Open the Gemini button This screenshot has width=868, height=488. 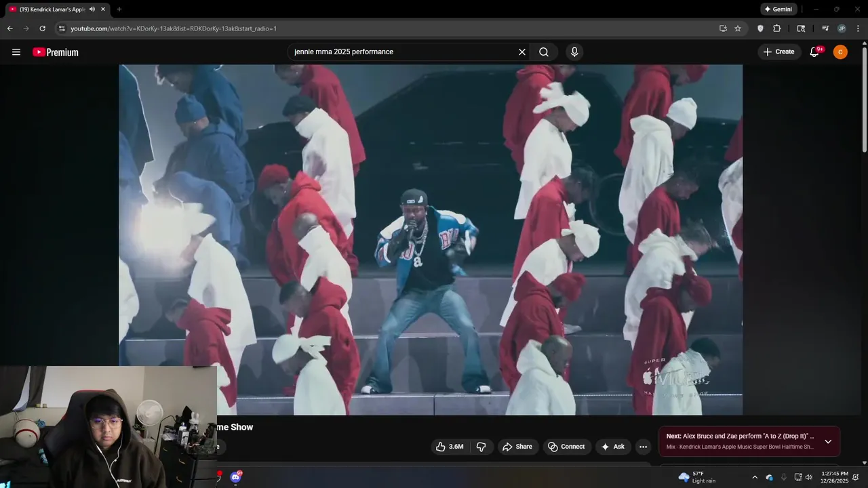778,9
